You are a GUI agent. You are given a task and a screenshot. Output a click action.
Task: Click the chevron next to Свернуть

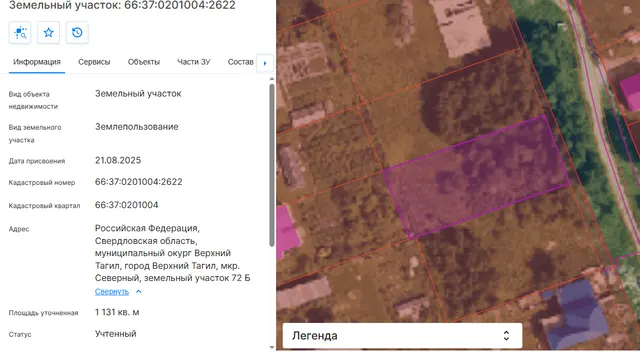(138, 291)
